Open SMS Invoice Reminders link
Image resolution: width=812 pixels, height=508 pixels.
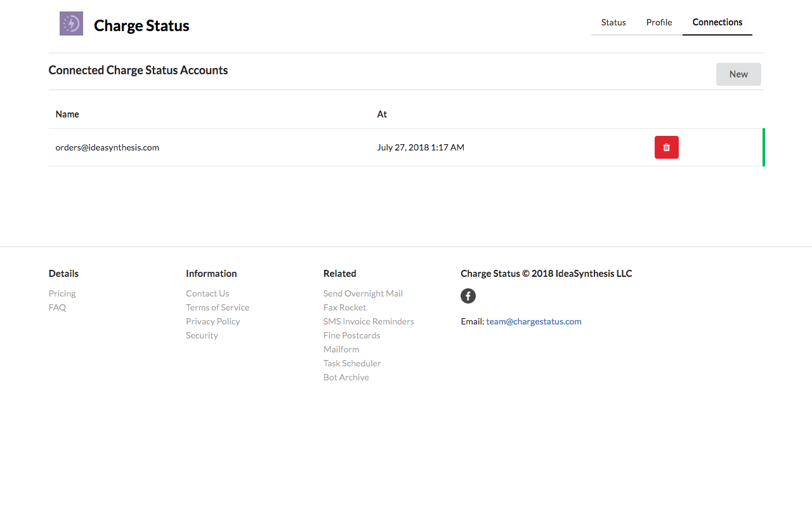coord(369,321)
